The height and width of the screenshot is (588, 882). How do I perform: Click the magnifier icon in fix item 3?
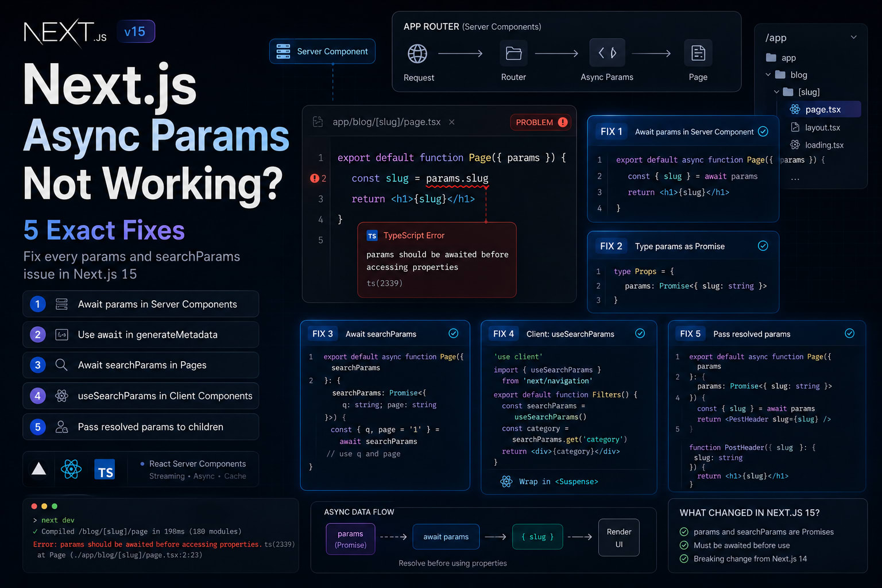[61, 365]
